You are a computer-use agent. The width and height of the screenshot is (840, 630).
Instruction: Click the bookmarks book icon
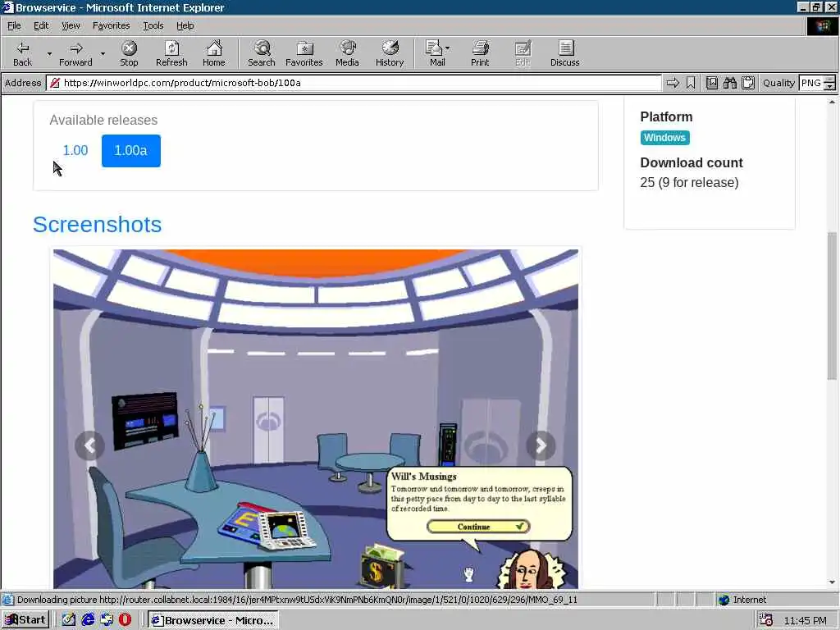tap(711, 83)
